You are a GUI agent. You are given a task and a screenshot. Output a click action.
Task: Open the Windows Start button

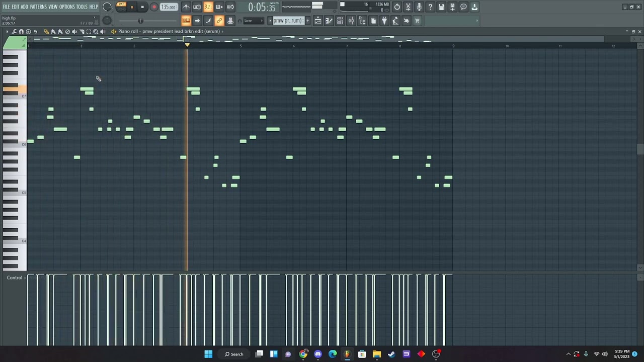click(x=208, y=354)
